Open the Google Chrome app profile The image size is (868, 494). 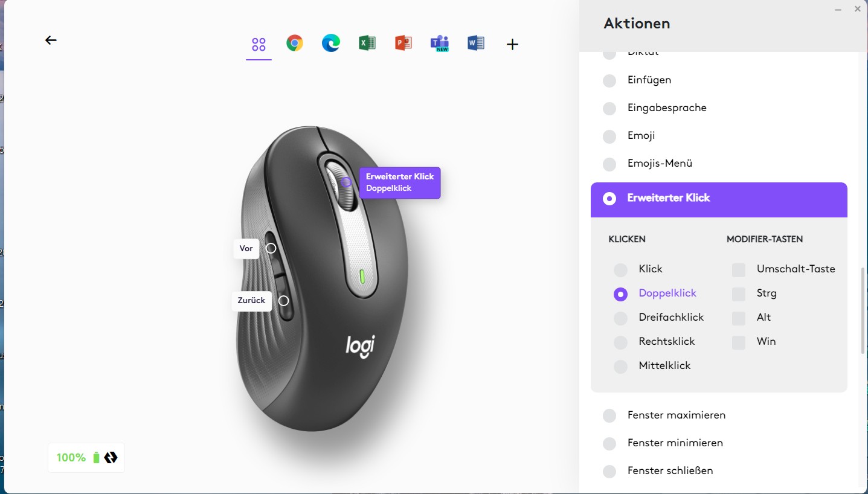[x=295, y=43]
